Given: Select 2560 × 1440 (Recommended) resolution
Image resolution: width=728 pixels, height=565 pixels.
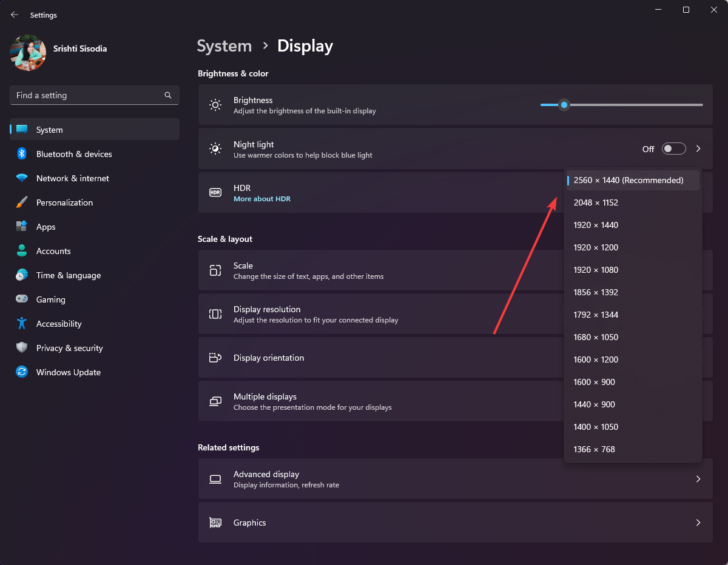Looking at the screenshot, I should 629,180.
